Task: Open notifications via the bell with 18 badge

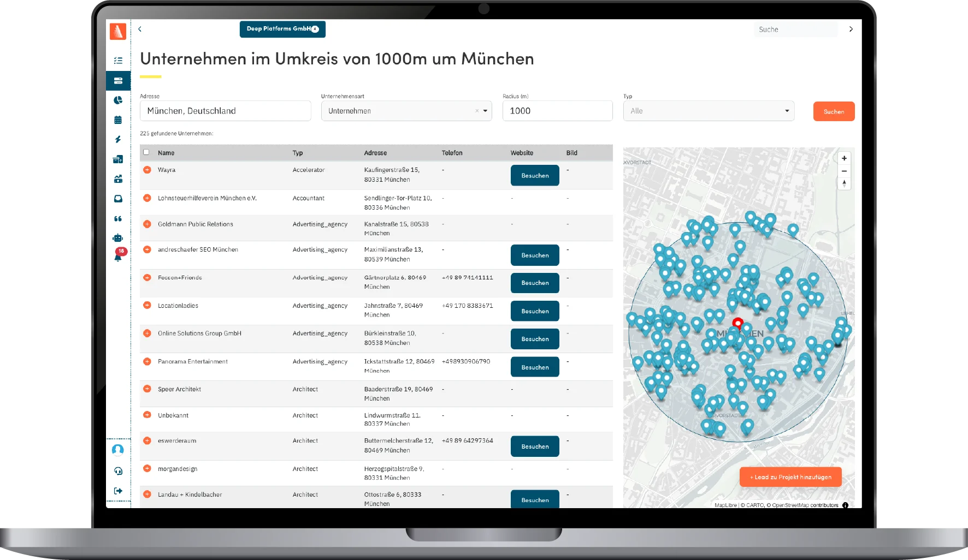Action: click(118, 255)
